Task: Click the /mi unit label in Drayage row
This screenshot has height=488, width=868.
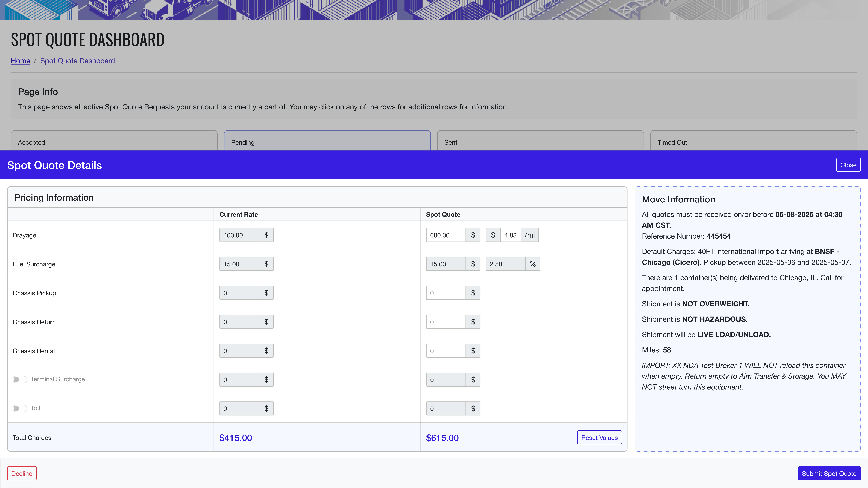Action: pyautogui.click(x=529, y=235)
